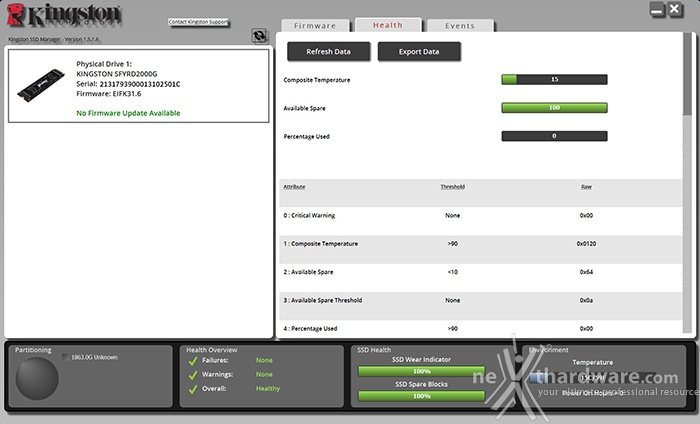Click the Raw column header
Image resolution: width=700 pixels, height=424 pixels.
tap(586, 187)
